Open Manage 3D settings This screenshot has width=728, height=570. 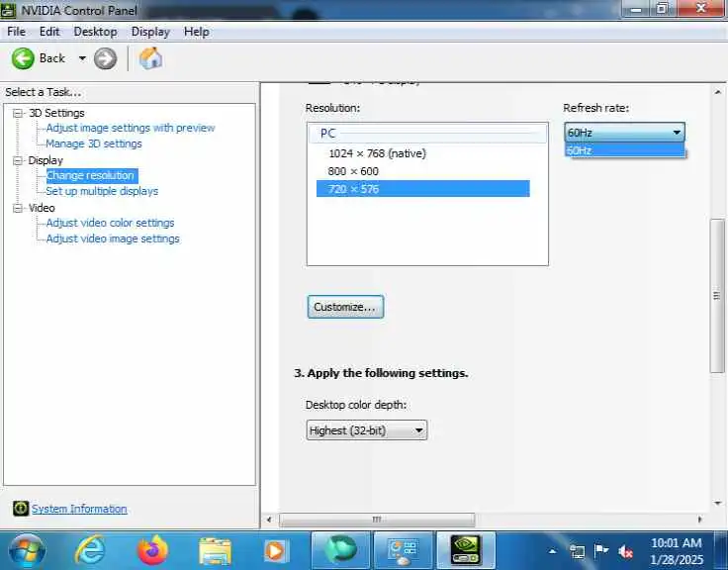click(x=94, y=143)
